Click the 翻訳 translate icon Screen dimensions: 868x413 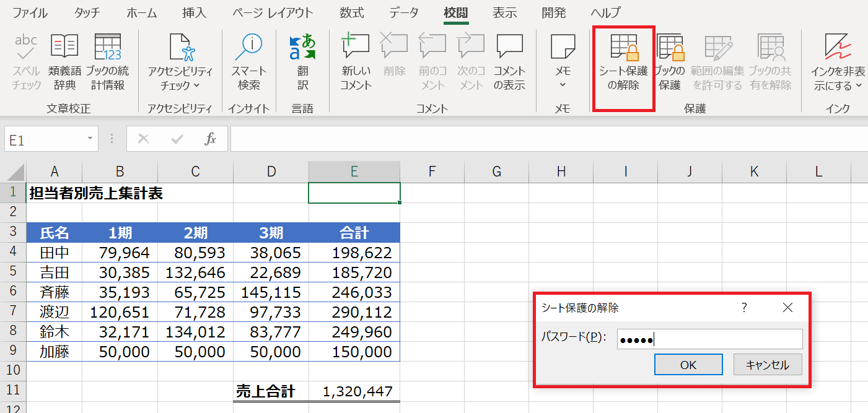pyautogui.click(x=302, y=62)
